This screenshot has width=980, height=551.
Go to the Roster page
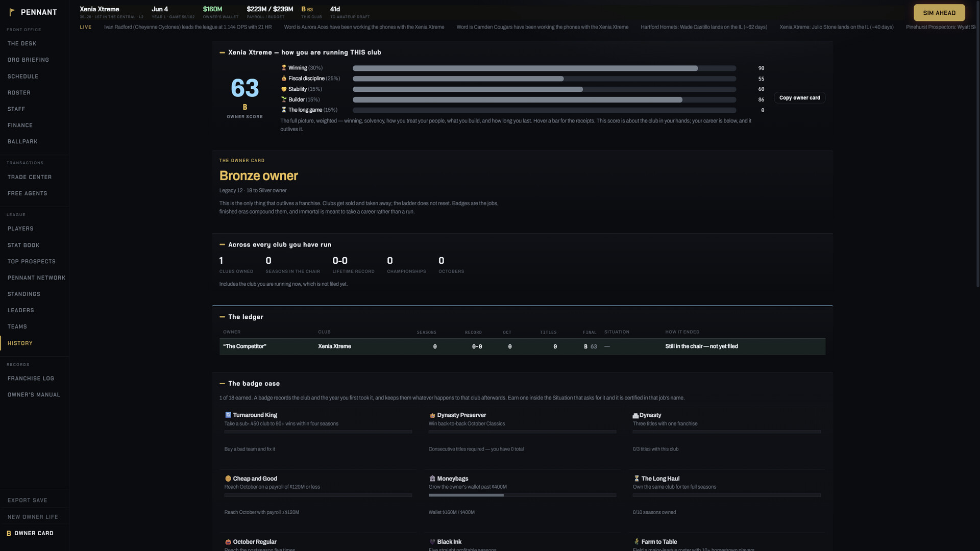[x=34, y=93]
